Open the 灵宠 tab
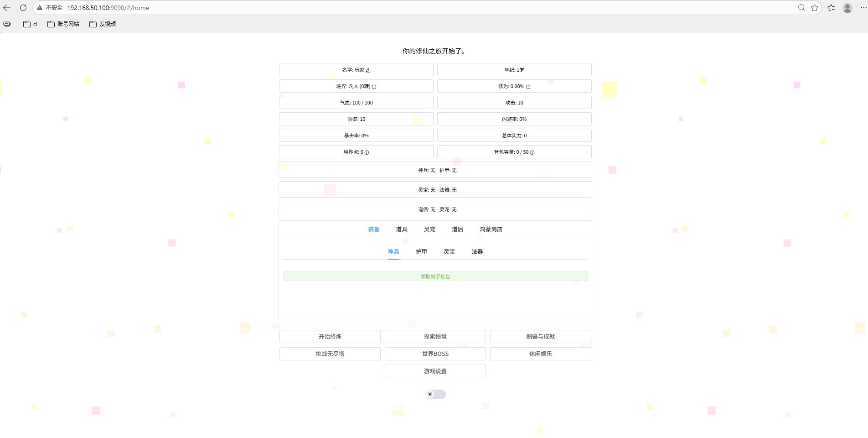 coord(429,229)
